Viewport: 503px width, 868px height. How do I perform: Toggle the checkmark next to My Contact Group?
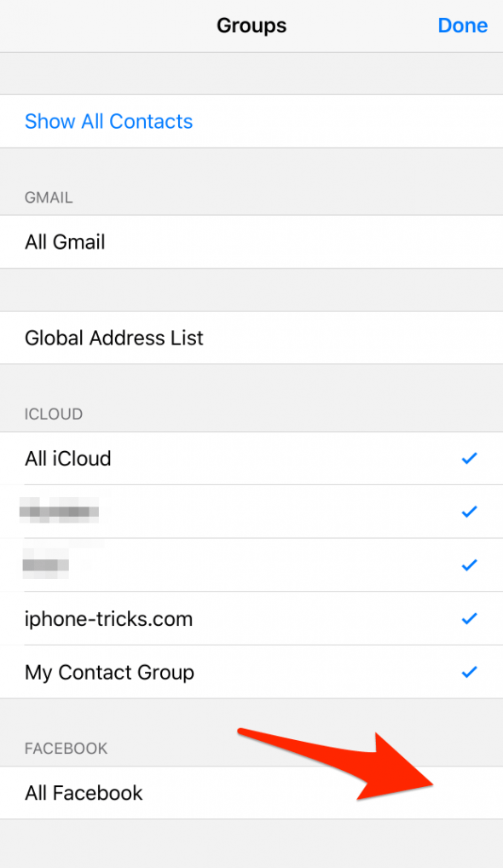pyautogui.click(x=469, y=672)
